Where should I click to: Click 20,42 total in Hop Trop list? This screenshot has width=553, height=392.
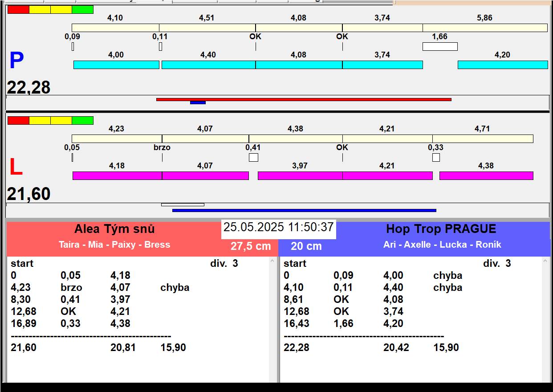click(396, 348)
